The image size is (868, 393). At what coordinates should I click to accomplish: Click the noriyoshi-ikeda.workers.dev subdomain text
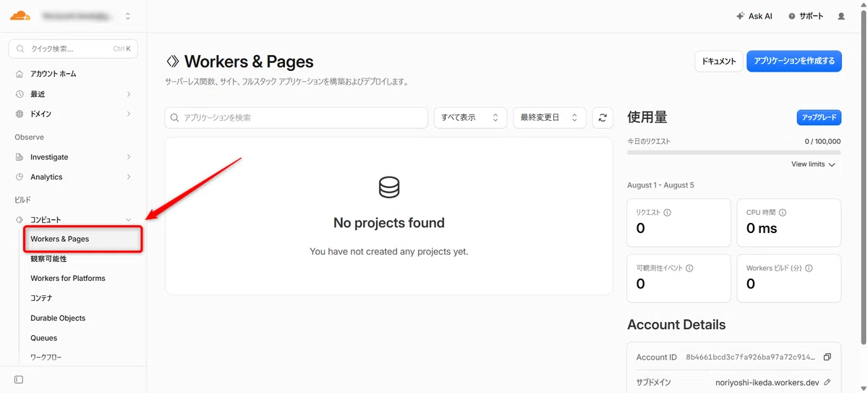[767, 382]
